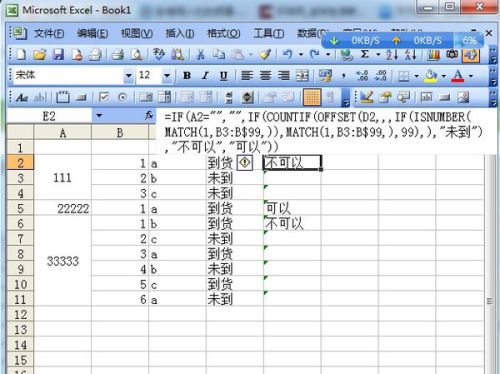Expand AutoSum function dropdown
Image resolution: width=500 pixels, height=374 pixels.
pyautogui.click(x=378, y=54)
